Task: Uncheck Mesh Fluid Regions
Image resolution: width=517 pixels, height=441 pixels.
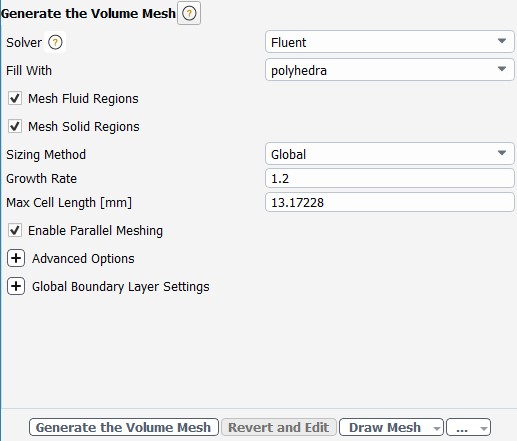Action: 15,98
